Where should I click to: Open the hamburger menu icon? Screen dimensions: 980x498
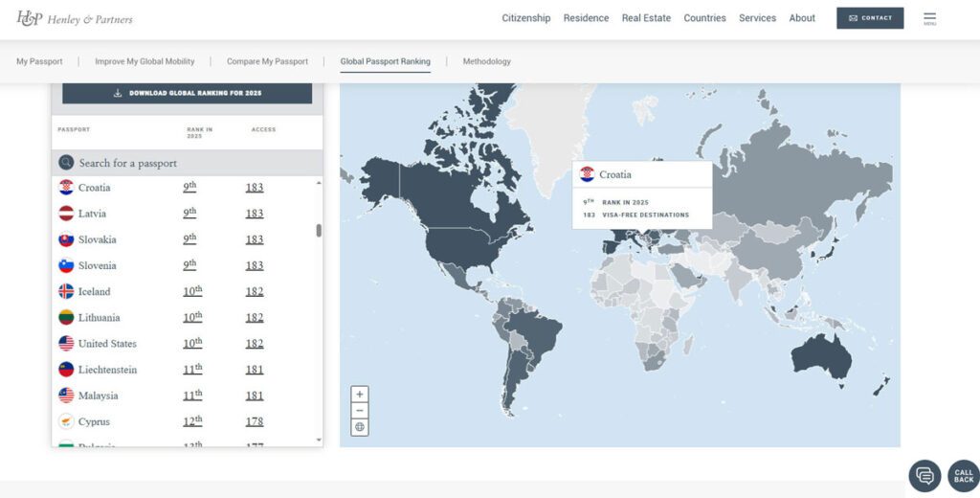929,18
